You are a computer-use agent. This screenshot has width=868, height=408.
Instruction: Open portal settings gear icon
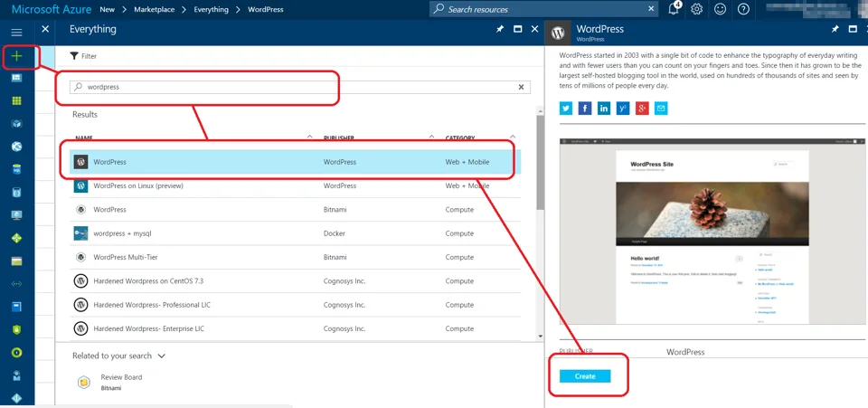[697, 9]
